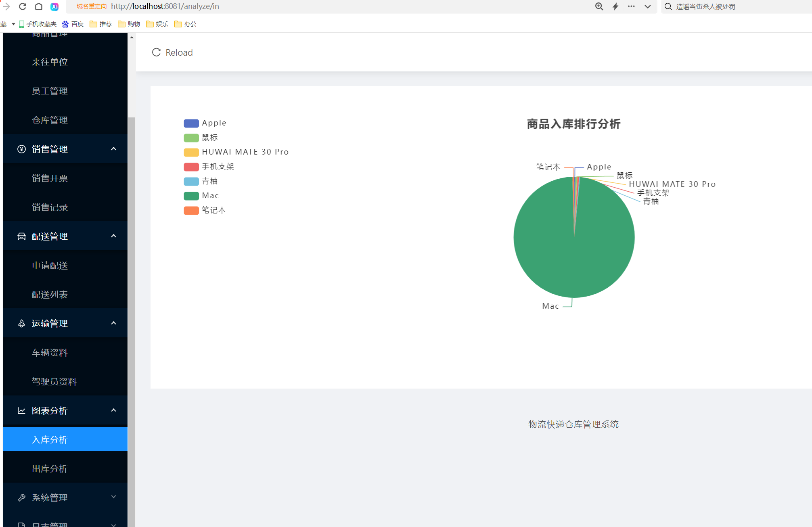The image size is (812, 527).
Task: Open the AI browser extension icon
Action: pyautogui.click(x=55, y=6)
